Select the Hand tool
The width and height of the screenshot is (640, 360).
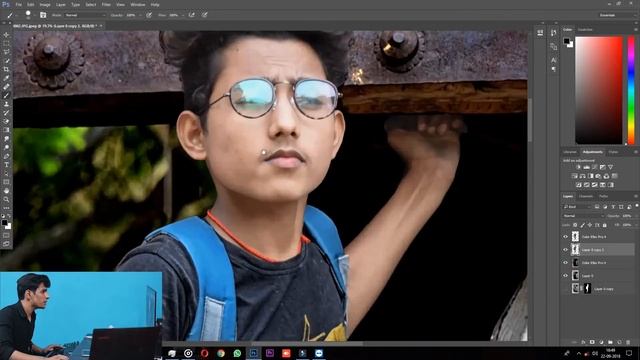(x=6, y=191)
